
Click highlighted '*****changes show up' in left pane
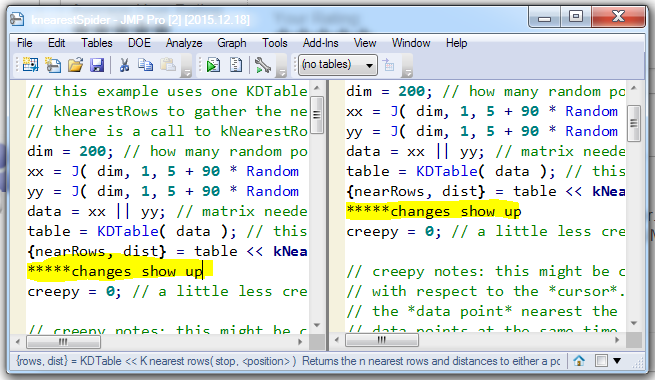pos(115,271)
